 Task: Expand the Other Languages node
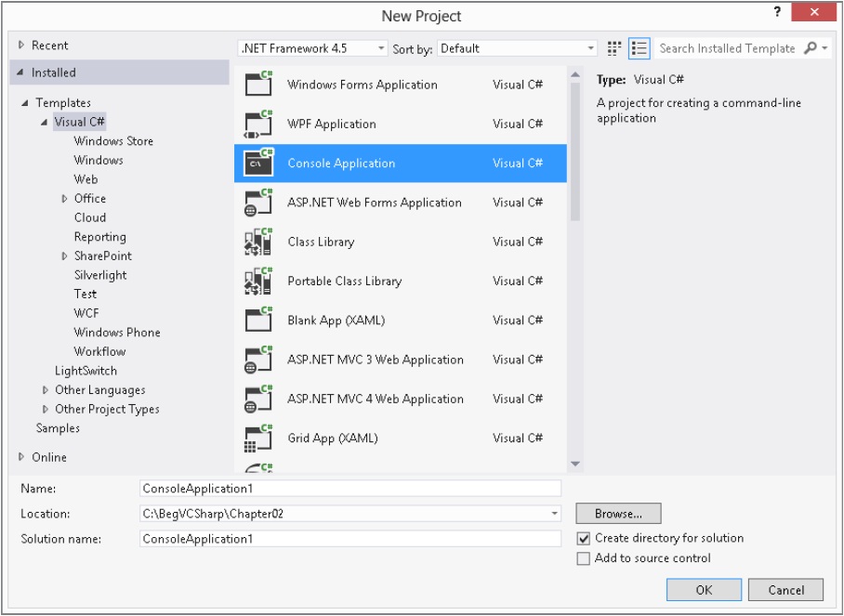(x=46, y=390)
